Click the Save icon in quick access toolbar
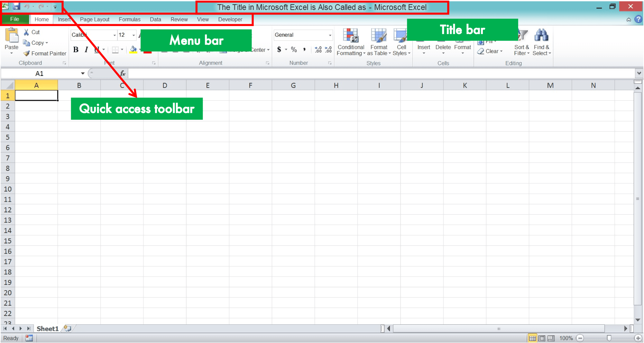This screenshot has height=343, width=644. 16,6
